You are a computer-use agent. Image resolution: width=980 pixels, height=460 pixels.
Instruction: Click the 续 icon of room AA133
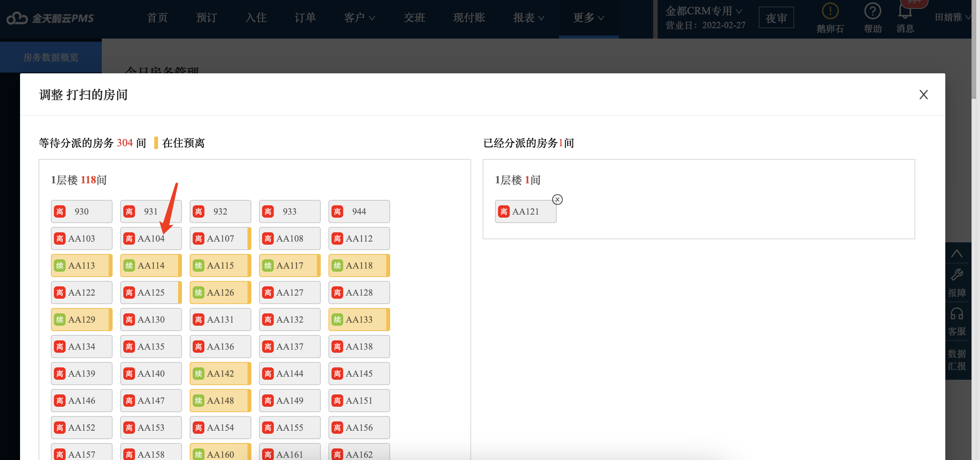click(337, 320)
